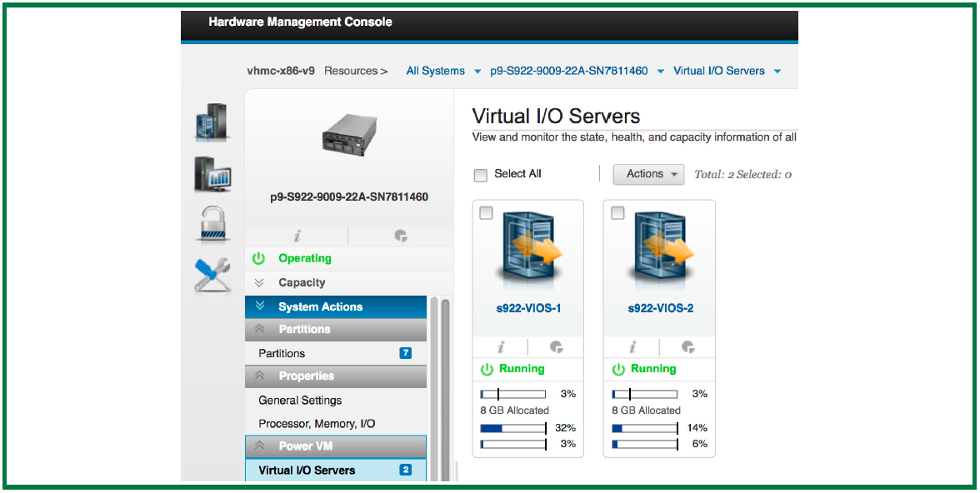Click the system server thumbnail image
980x493 pixels.
pyautogui.click(x=349, y=137)
